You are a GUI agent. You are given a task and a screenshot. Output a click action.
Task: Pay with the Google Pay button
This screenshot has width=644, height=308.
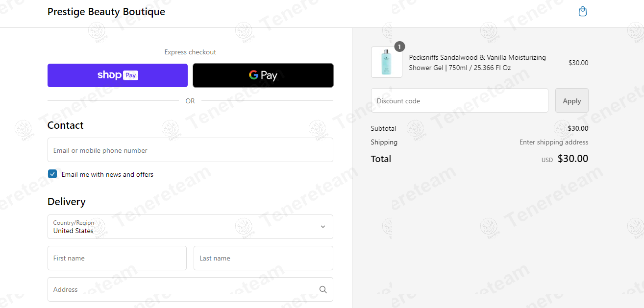263,75
